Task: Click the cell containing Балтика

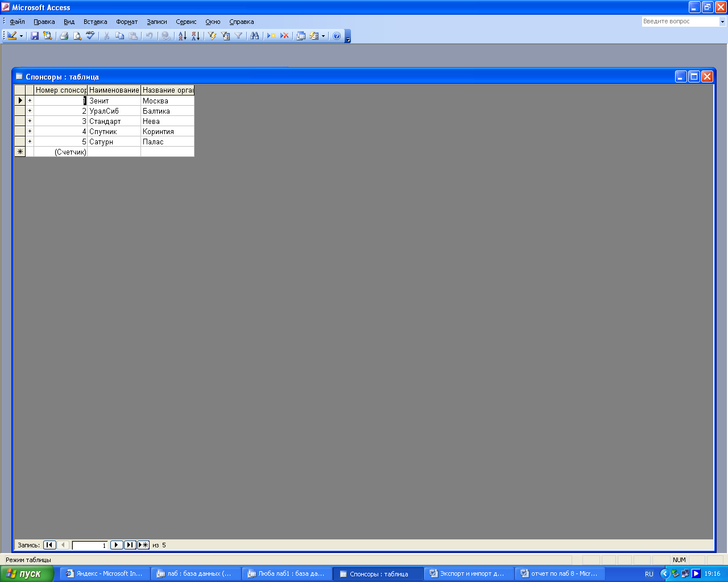Action: click(167, 111)
